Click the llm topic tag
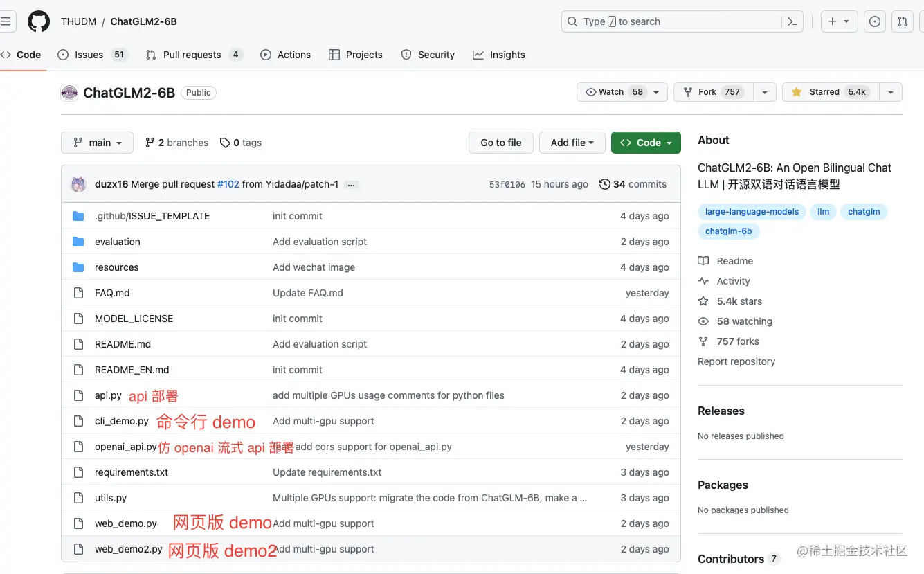 tap(823, 212)
